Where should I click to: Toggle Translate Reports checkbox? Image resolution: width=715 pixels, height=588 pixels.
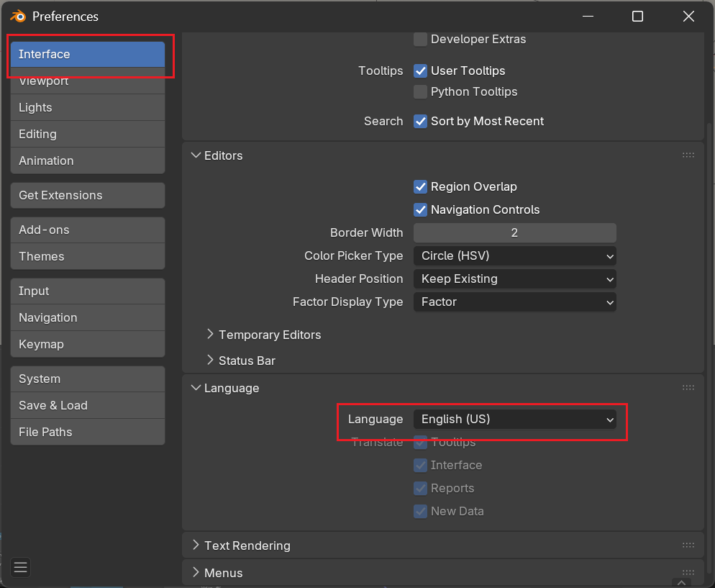(x=420, y=488)
